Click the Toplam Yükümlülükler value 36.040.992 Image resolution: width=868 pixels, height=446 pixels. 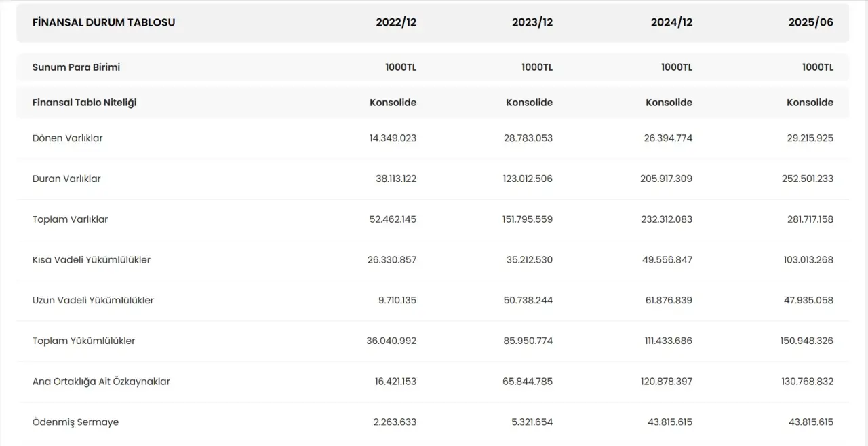tap(391, 341)
